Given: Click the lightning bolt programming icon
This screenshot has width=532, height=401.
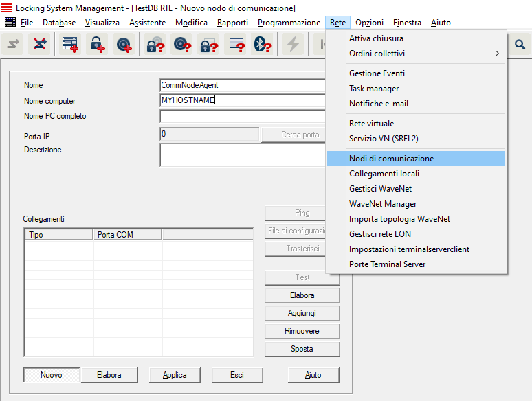Looking at the screenshot, I should (293, 45).
